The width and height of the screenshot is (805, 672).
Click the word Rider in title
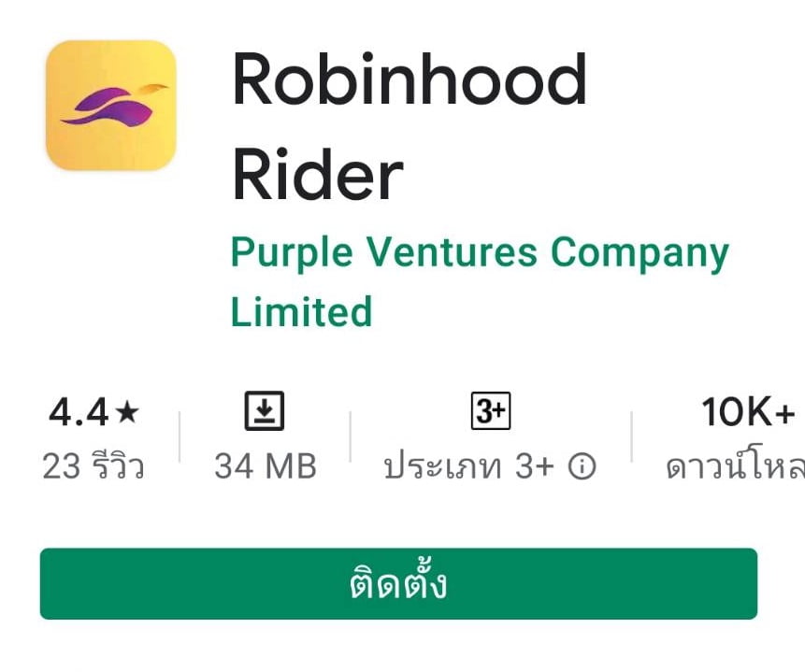click(318, 175)
